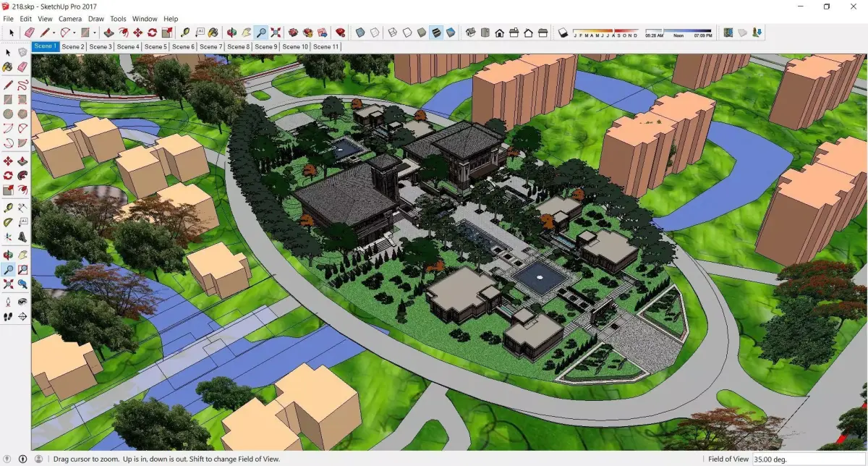868x466 pixels.
Task: Enable Monochrome face style
Action: click(451, 33)
